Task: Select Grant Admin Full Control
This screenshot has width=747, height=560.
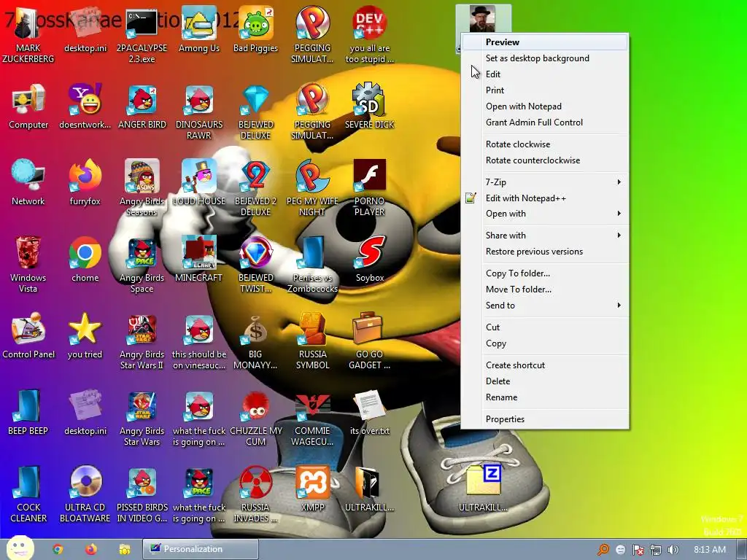Action: point(546,122)
